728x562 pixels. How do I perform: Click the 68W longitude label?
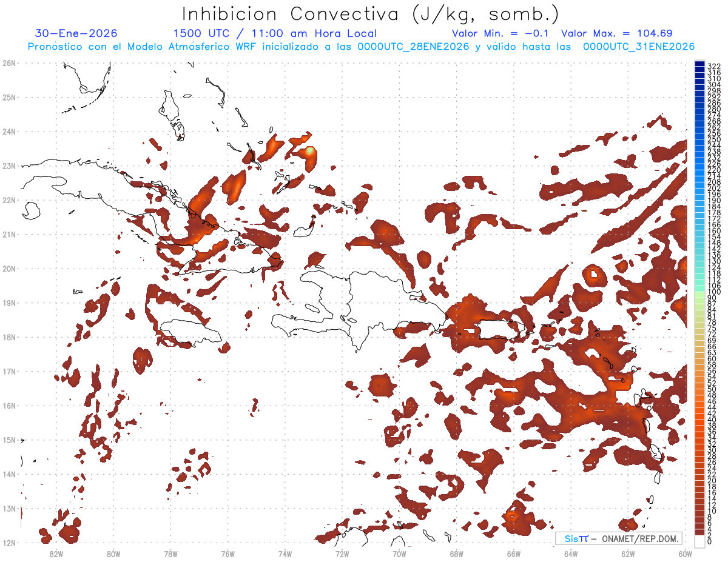tap(457, 554)
